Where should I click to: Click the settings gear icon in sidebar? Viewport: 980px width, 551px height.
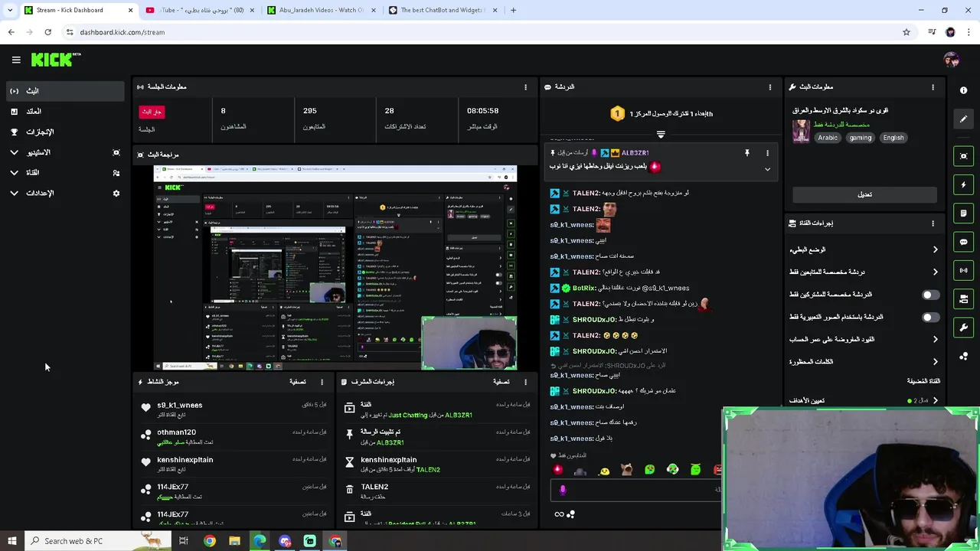[116, 194]
